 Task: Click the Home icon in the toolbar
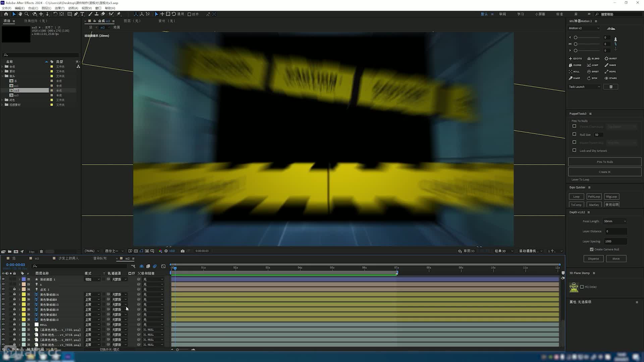pos(6,14)
